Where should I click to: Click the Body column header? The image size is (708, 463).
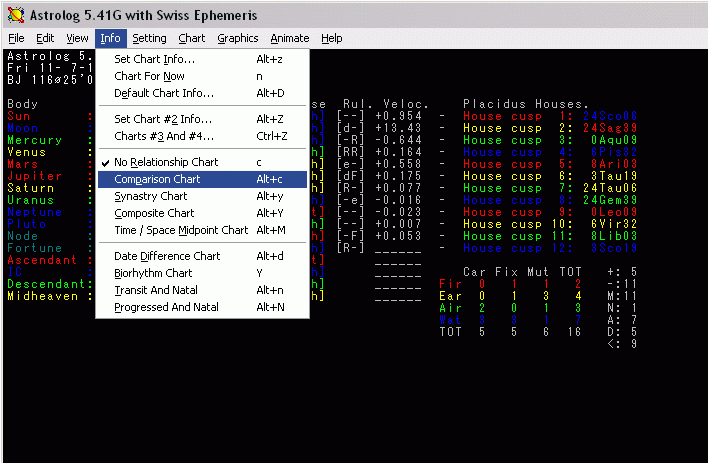click(x=23, y=104)
